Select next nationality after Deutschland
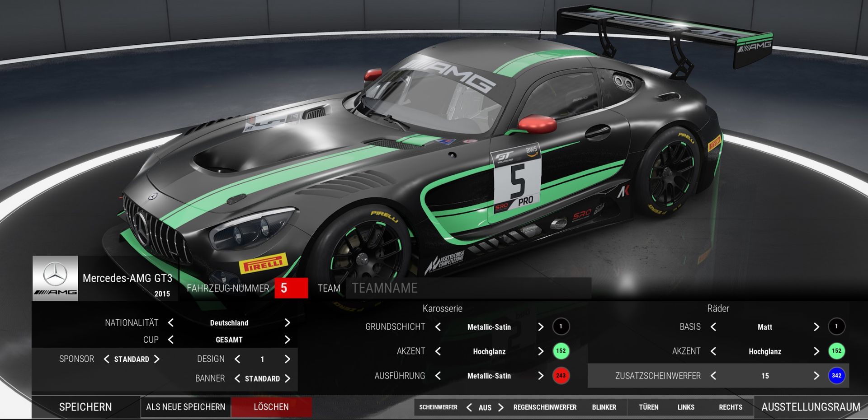The width and height of the screenshot is (868, 420). point(287,323)
